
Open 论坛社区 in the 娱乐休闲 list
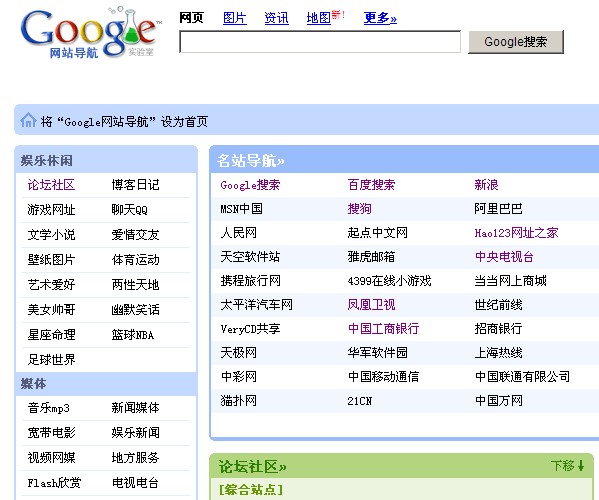[x=51, y=185]
